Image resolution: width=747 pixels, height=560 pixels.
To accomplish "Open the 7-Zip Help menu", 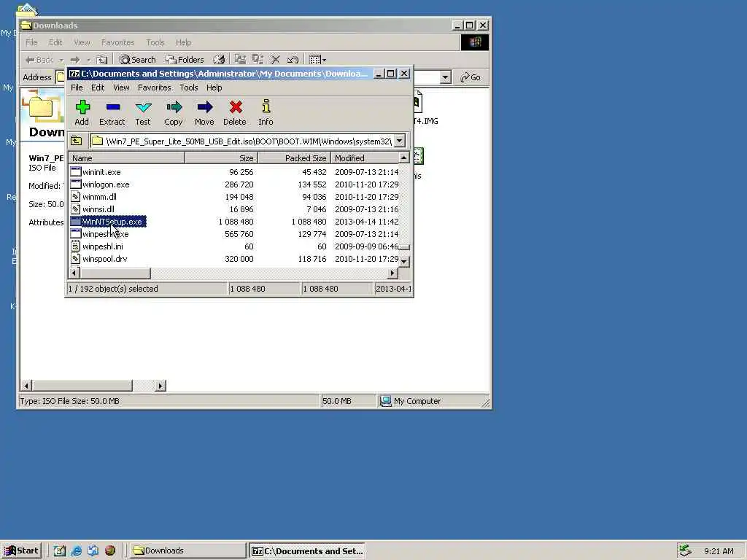I will click(x=214, y=87).
